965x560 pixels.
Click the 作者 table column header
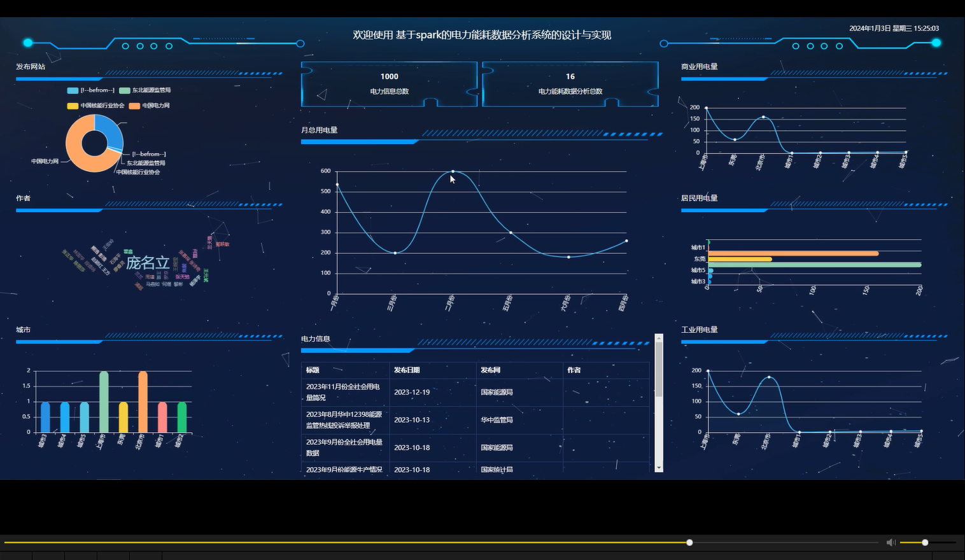(x=606, y=370)
